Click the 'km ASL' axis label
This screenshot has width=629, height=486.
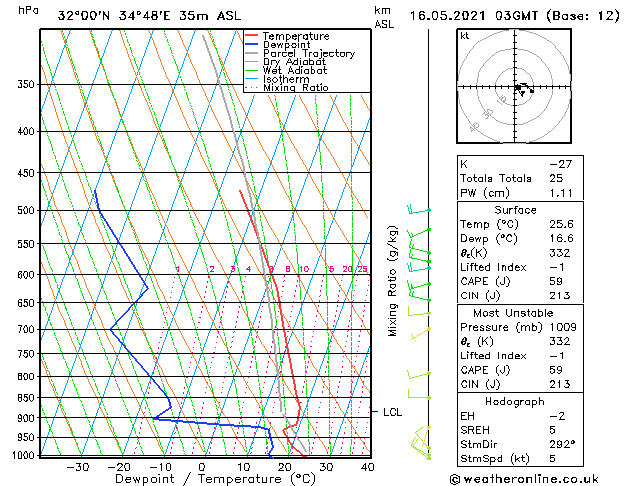pos(384,17)
